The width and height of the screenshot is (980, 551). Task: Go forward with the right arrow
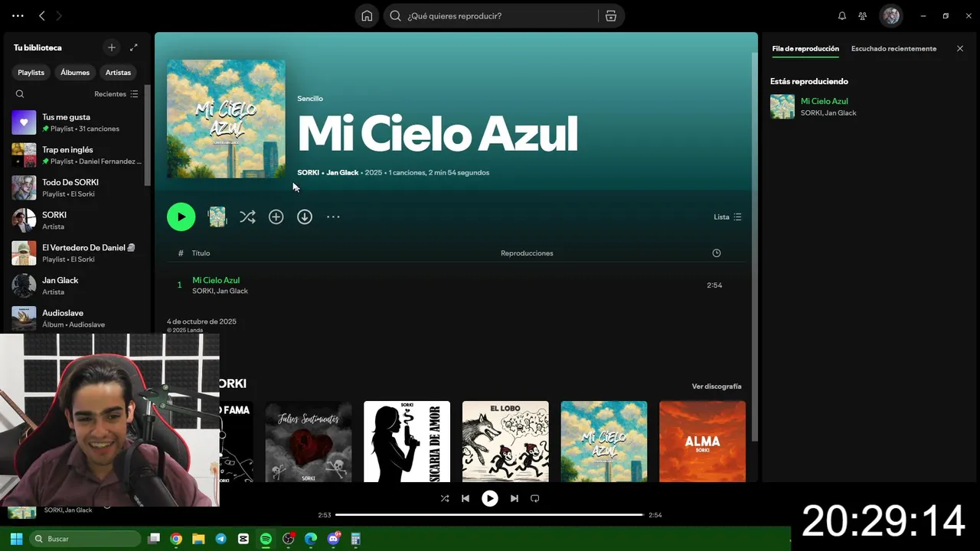tap(59, 16)
